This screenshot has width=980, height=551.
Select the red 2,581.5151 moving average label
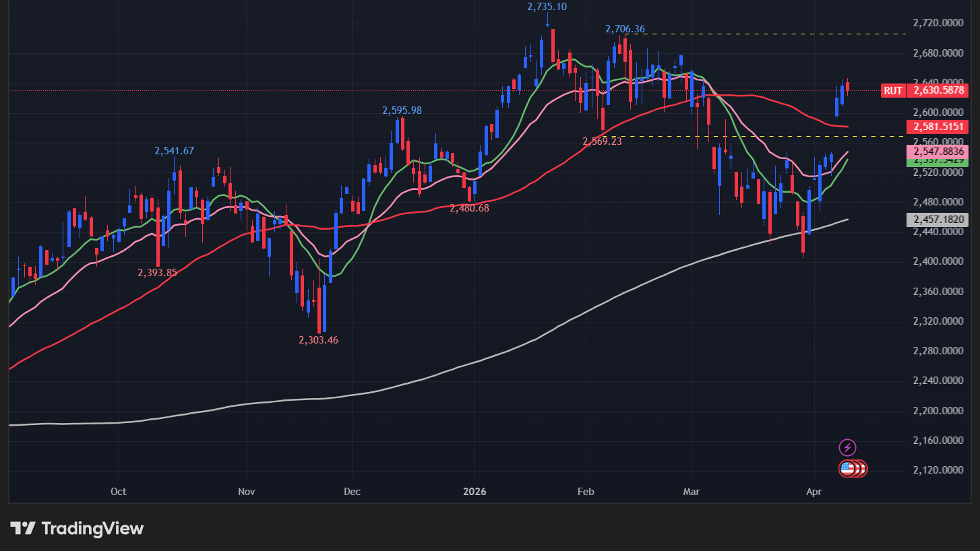tap(938, 127)
